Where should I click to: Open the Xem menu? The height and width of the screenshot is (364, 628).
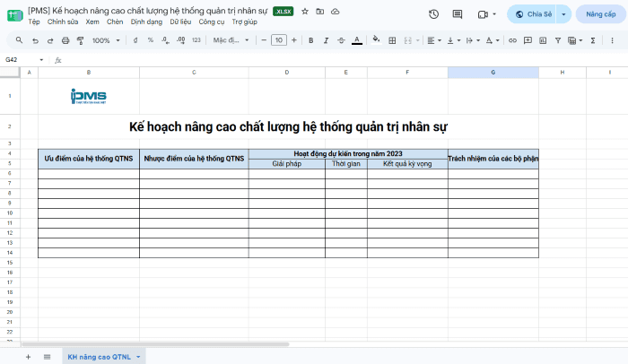pos(92,22)
